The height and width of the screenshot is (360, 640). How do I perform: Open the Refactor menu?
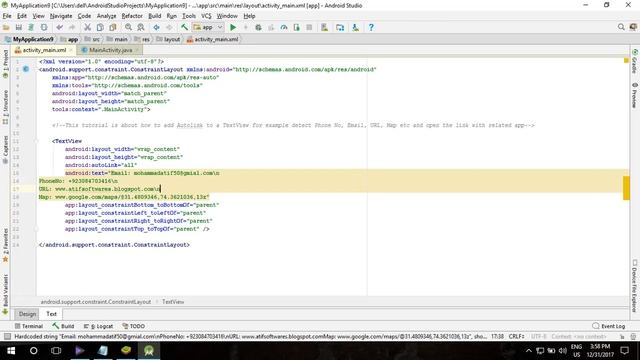click(132, 16)
